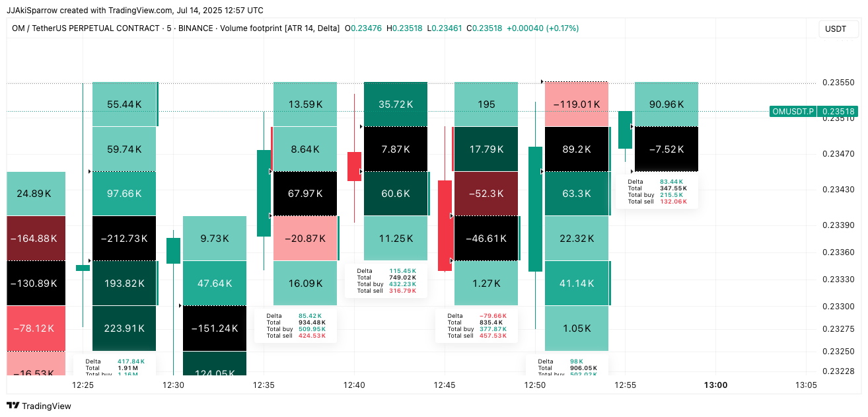868x417 pixels.
Task: Click the 0.23550 price axis label
Action: click(838, 83)
